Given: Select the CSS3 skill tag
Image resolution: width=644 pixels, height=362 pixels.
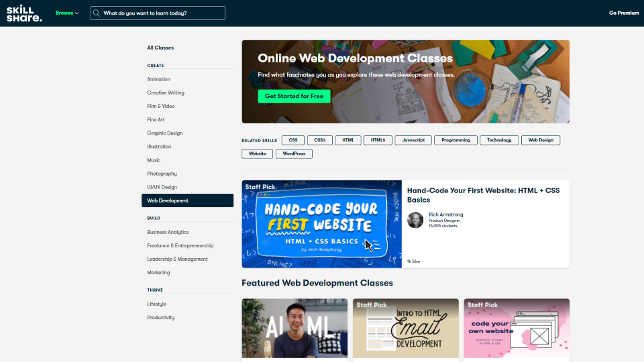Looking at the screenshot, I should (319, 140).
